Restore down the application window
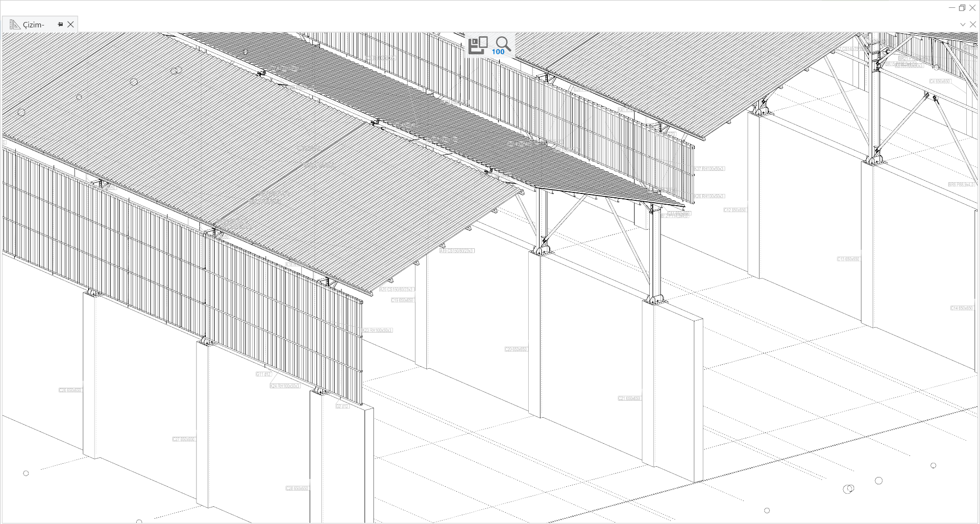This screenshot has height=524, width=980. pos(962,8)
